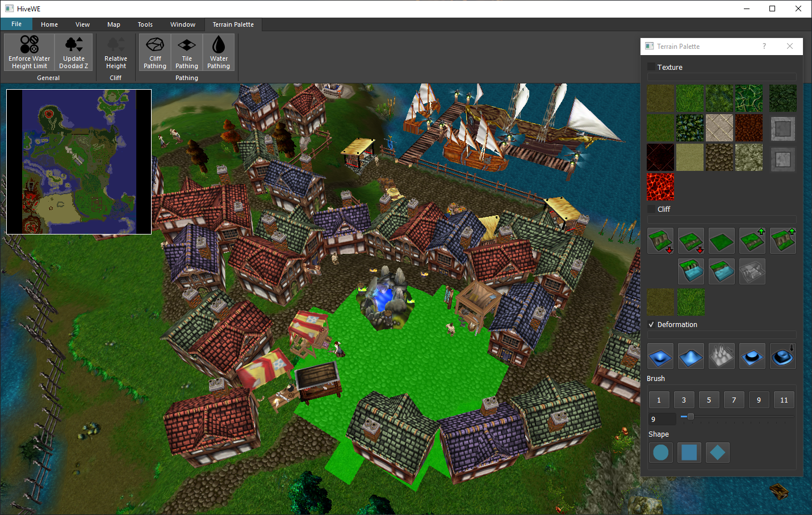Image resolution: width=812 pixels, height=515 pixels.
Task: Pick the green grass cliff texture swatch
Action: pyautogui.click(x=691, y=302)
